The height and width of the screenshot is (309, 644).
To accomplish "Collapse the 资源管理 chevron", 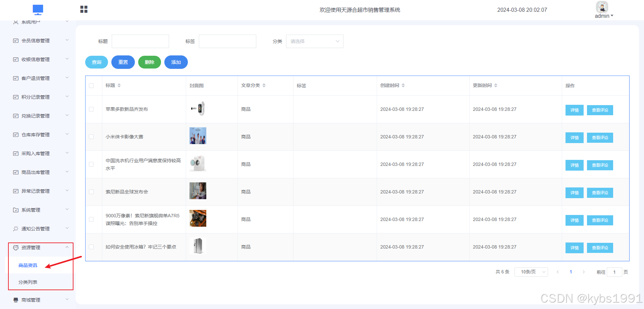I will [x=67, y=247].
